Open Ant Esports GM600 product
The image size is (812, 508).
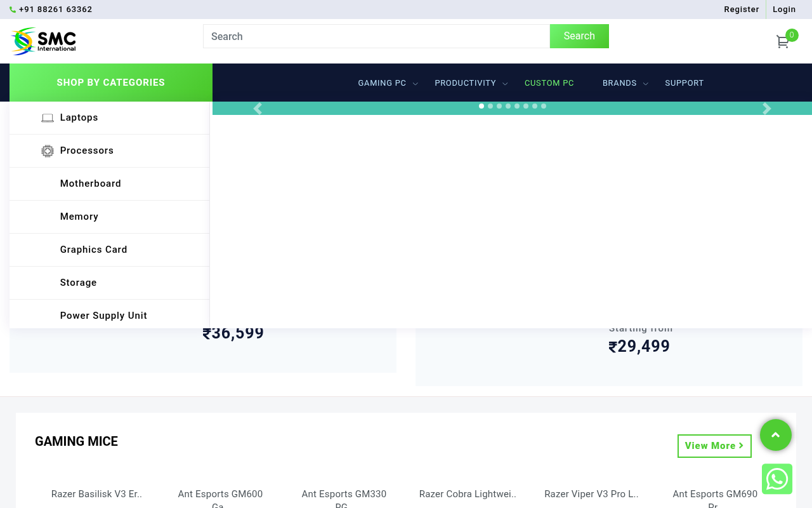pos(220,500)
